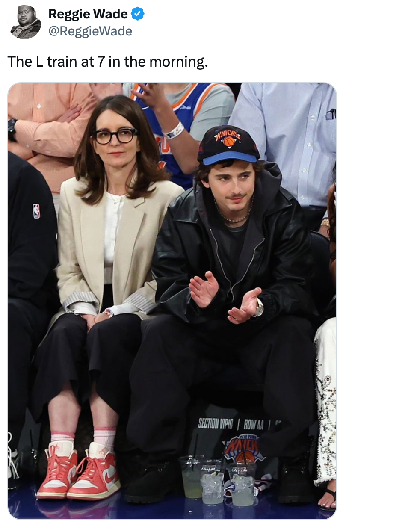Screen dimensions: 420x532
Task: Open the @ReggieWade handle link
Action: point(90,31)
